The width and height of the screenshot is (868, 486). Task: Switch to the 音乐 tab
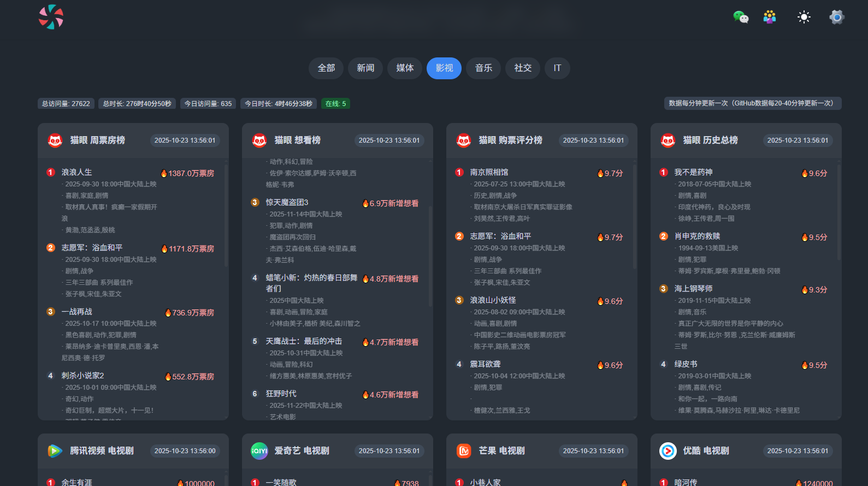coord(483,68)
